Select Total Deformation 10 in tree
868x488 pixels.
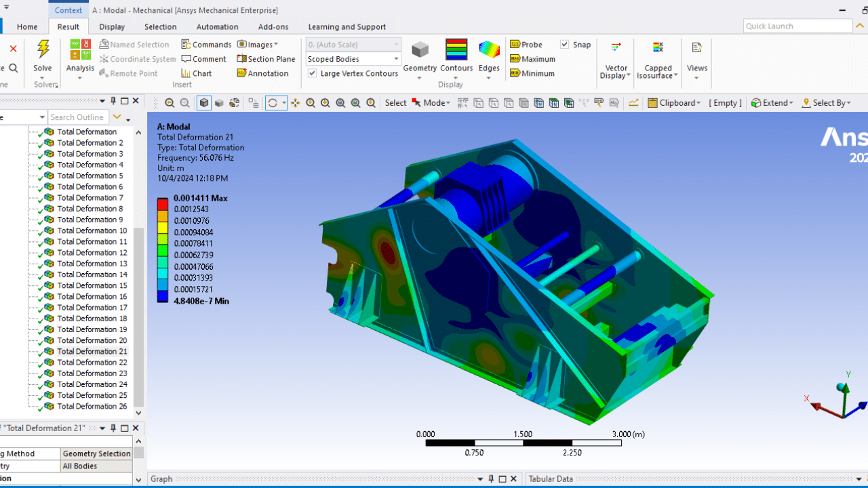[x=92, y=230]
